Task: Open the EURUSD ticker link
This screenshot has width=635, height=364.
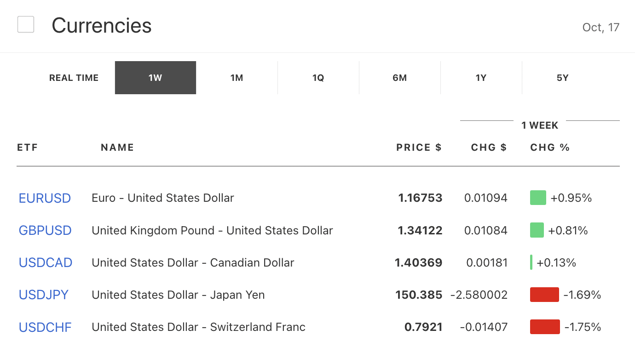Action: click(x=45, y=198)
